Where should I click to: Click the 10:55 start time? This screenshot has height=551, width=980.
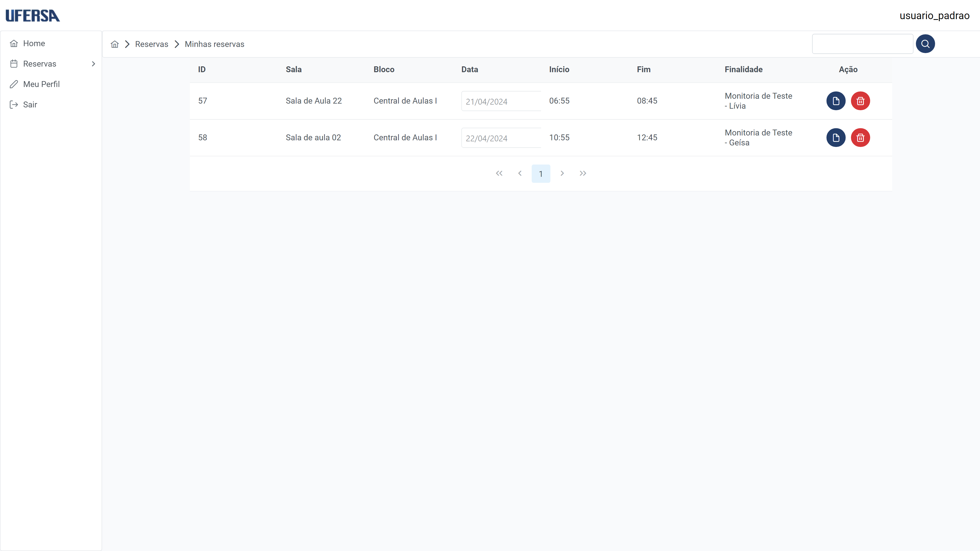[x=559, y=138]
